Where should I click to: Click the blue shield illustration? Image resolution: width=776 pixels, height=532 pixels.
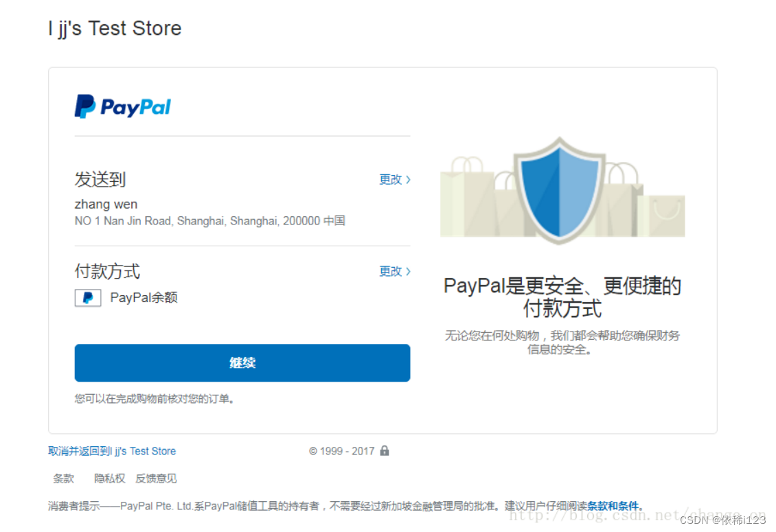click(560, 191)
